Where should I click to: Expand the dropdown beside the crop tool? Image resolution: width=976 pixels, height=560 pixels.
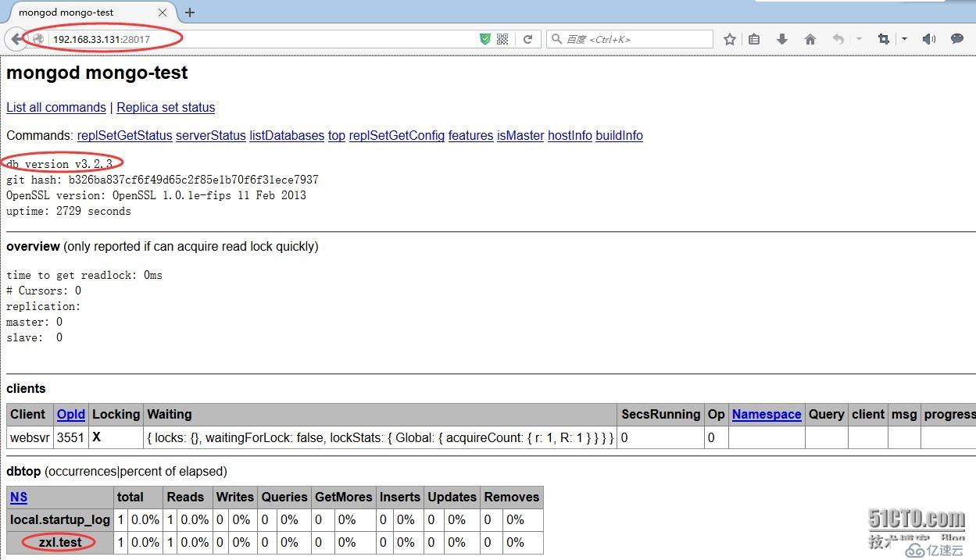(904, 39)
